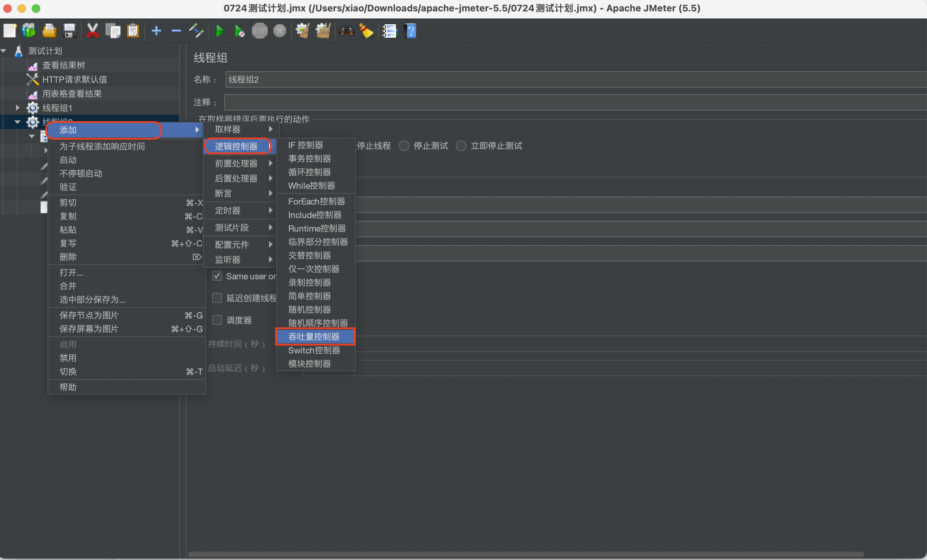Viewport: 927px width, 560px height.
Task: Toggle the Same user checkbox
Action: tap(217, 276)
